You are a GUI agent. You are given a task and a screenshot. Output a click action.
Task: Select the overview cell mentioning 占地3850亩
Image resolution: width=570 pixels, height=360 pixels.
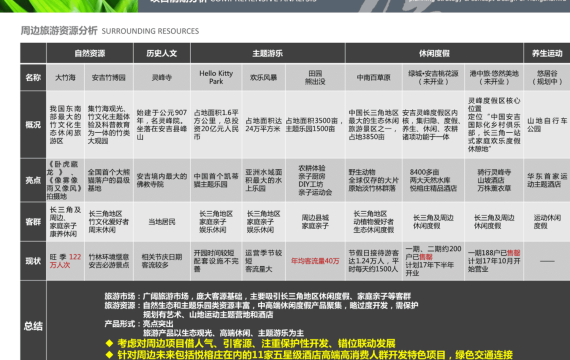pyautogui.click(x=374, y=124)
